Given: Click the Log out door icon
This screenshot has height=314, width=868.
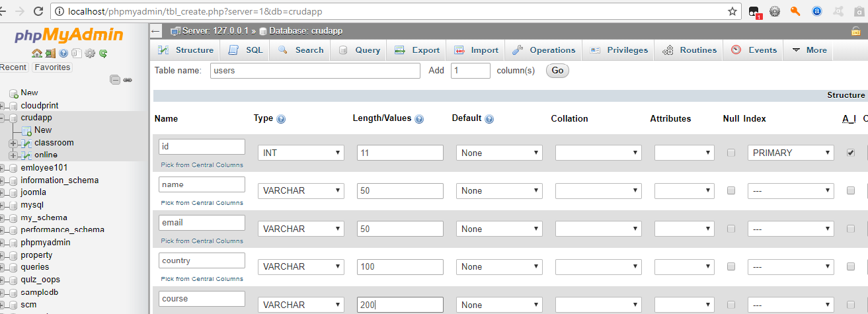Looking at the screenshot, I should pyautogui.click(x=50, y=54).
